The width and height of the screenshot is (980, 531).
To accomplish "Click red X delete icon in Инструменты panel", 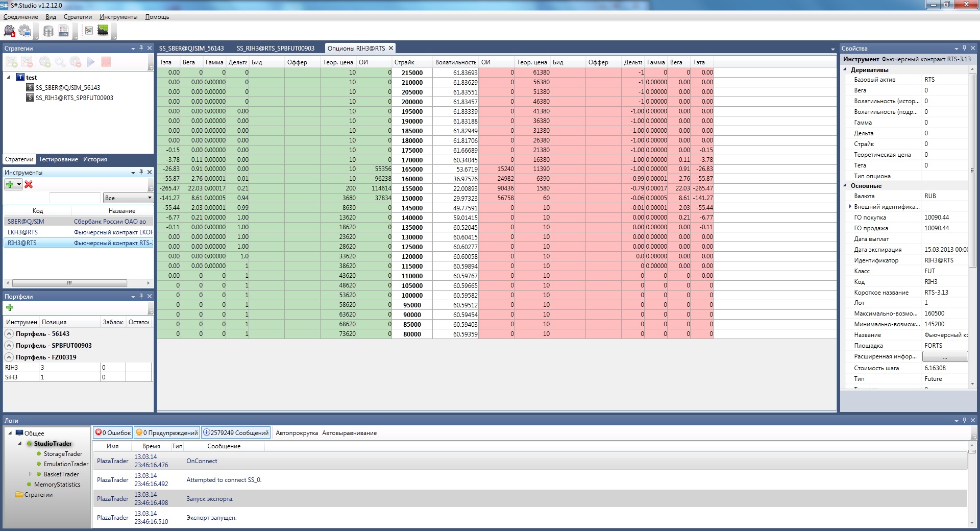I will click(29, 185).
